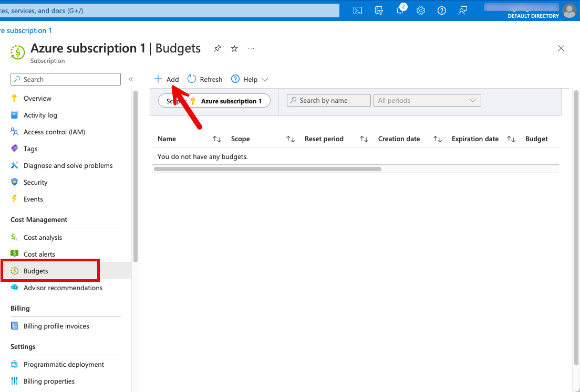Open Cost analysis in sidebar
Viewport: 580px width, 392px height.
click(43, 238)
